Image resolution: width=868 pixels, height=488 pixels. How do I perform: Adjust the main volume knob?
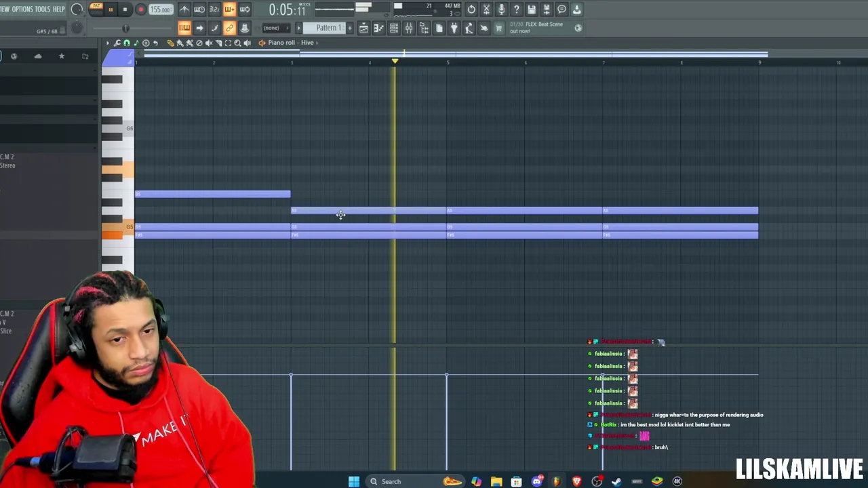tap(77, 9)
